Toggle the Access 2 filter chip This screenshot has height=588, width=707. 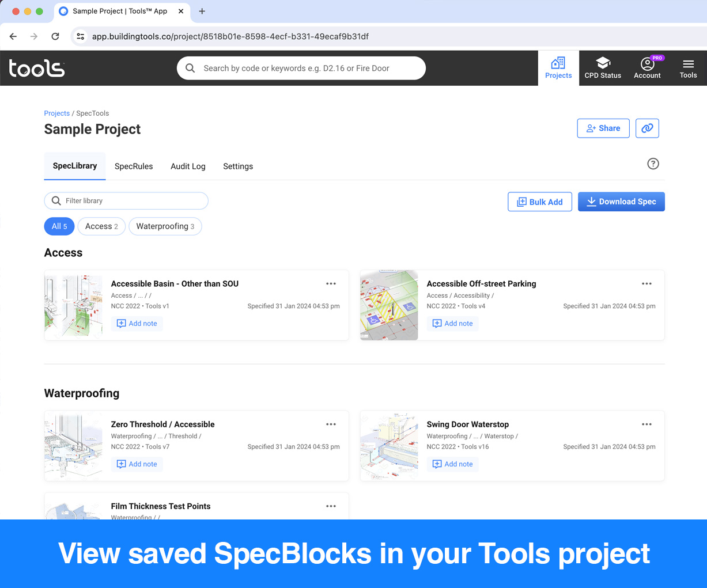pos(101,226)
